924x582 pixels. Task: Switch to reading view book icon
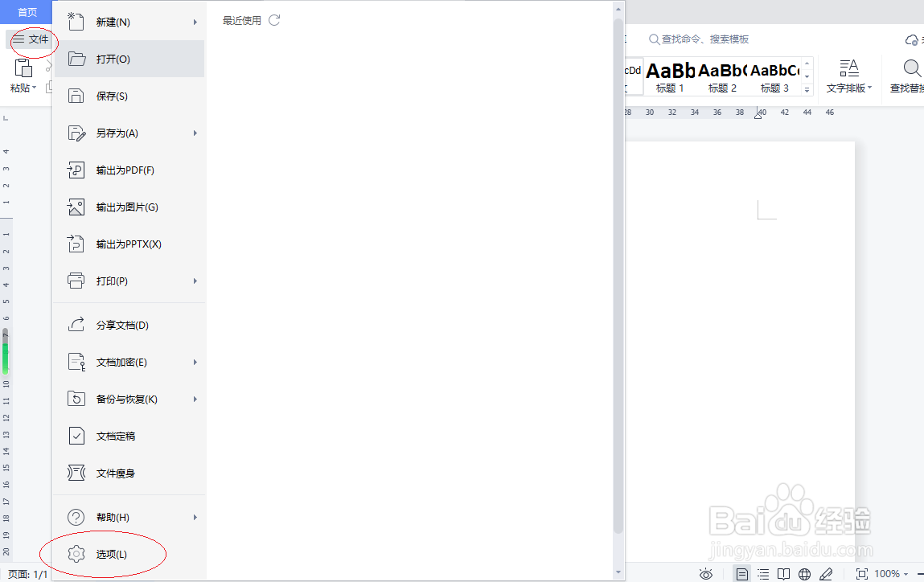coord(784,574)
